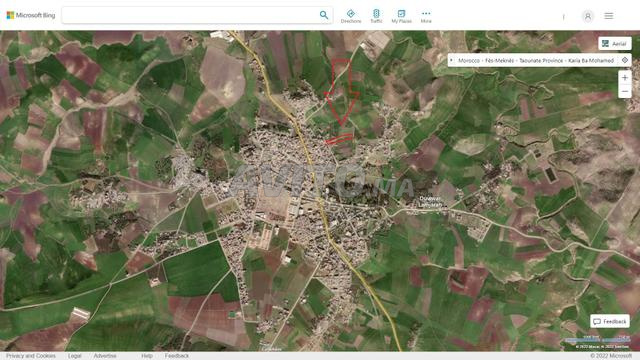This screenshot has width=640, height=360.
Task: Switch map style using Aerial button
Action: pos(615,44)
